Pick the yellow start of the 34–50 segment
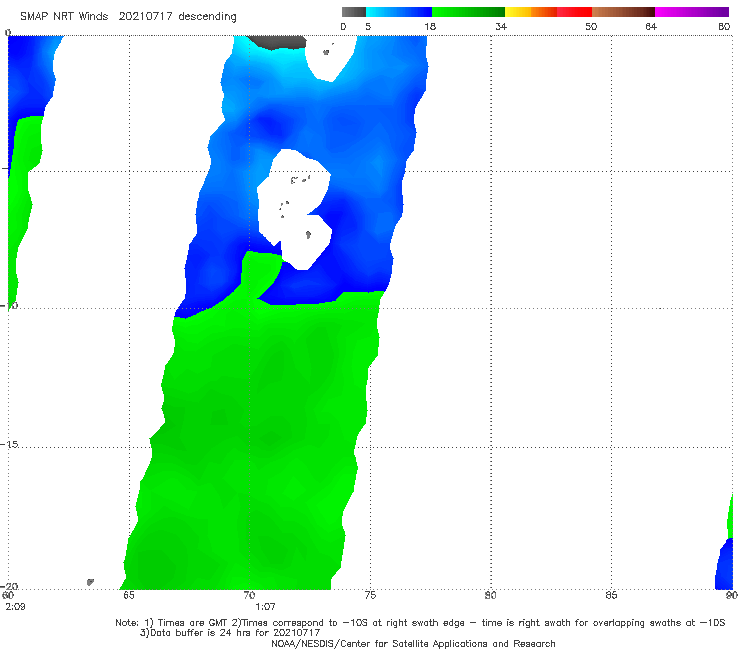 coord(518,12)
